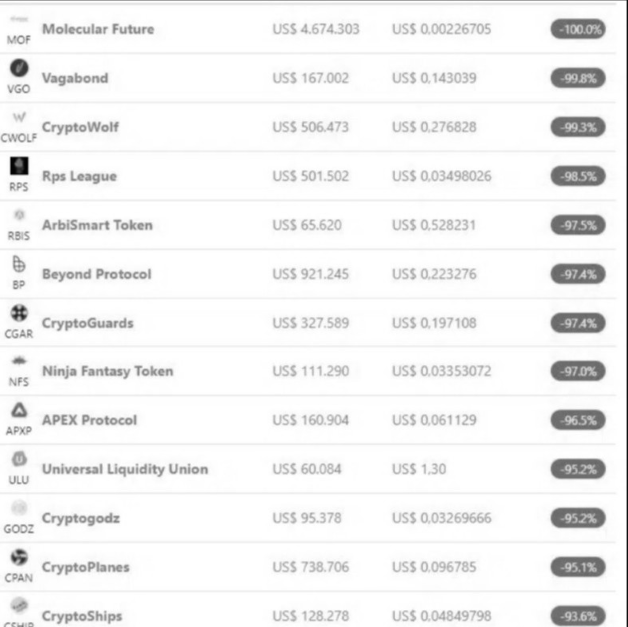Click the -99.8% change badge for Vagabond
The image size is (628, 627).
point(578,78)
